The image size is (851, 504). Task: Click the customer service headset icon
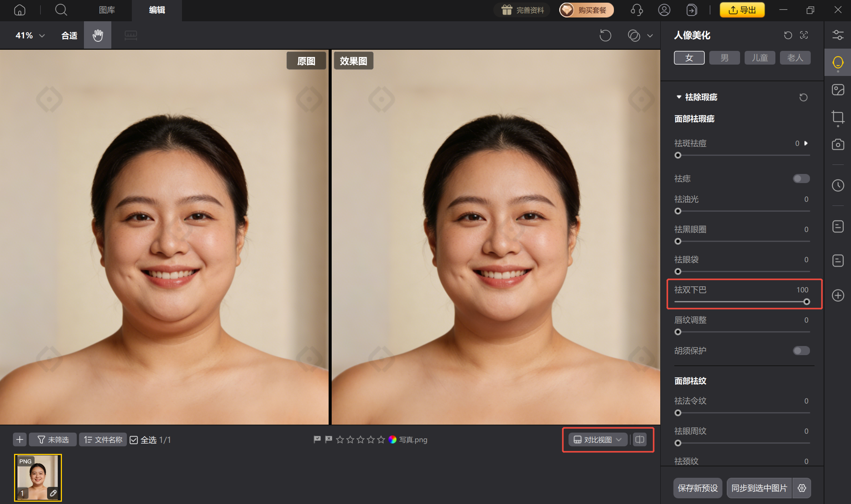click(x=637, y=10)
